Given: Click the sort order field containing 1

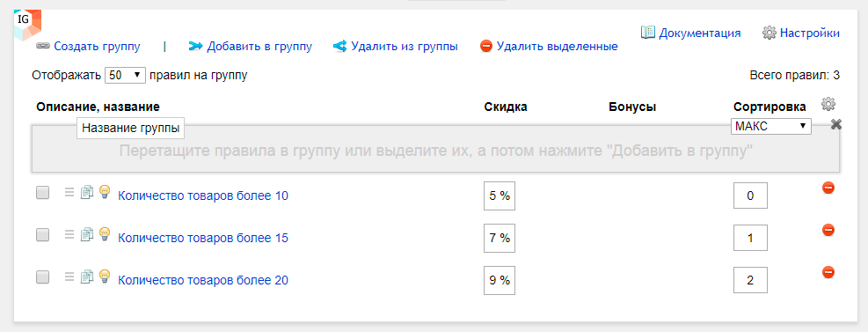Looking at the screenshot, I should [x=750, y=238].
